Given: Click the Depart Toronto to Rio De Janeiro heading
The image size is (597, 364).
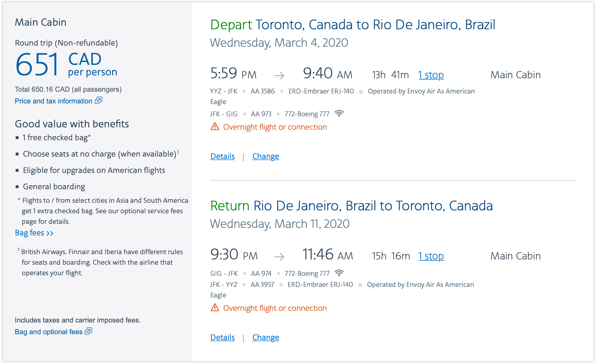Looking at the screenshot, I should tap(353, 25).
